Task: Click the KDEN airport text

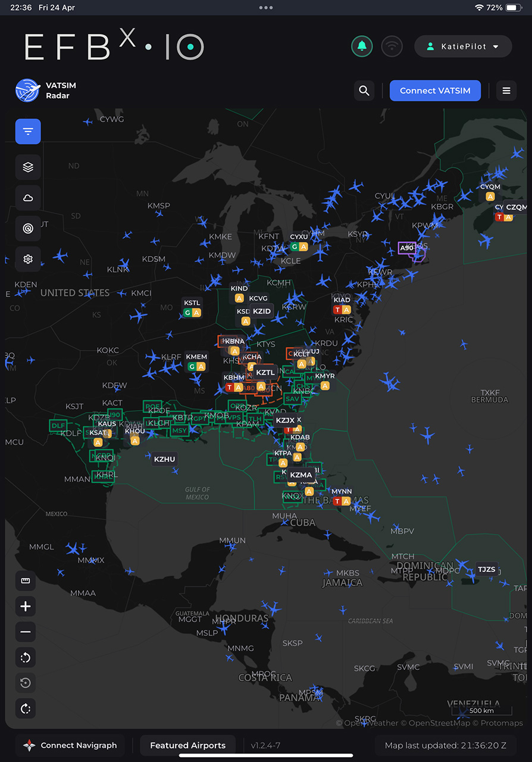Action: (26, 285)
